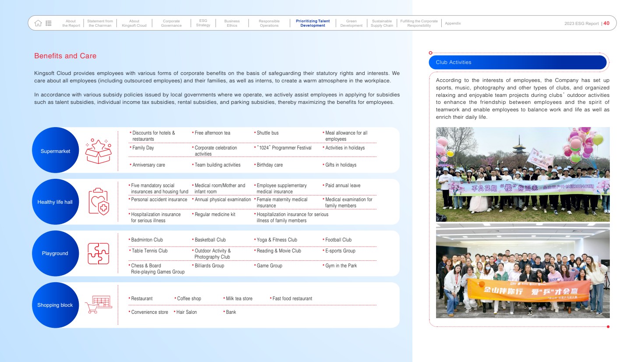This screenshot has width=644, height=362.
Task: Click 'Regular medicine kit' item
Action: tap(215, 214)
